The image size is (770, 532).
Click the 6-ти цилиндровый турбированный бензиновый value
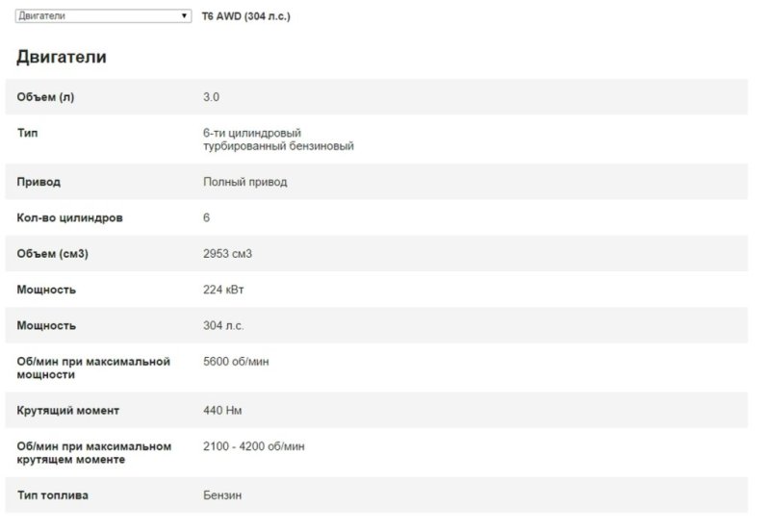coord(278,139)
